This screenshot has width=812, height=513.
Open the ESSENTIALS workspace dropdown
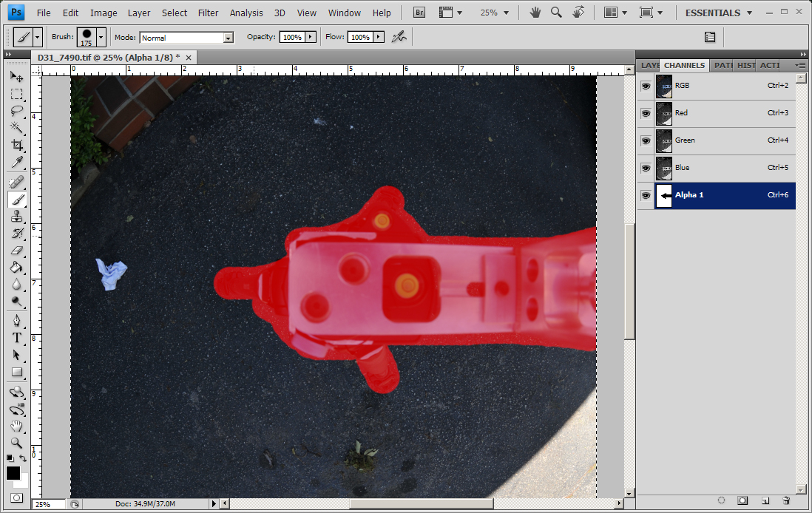click(x=719, y=13)
